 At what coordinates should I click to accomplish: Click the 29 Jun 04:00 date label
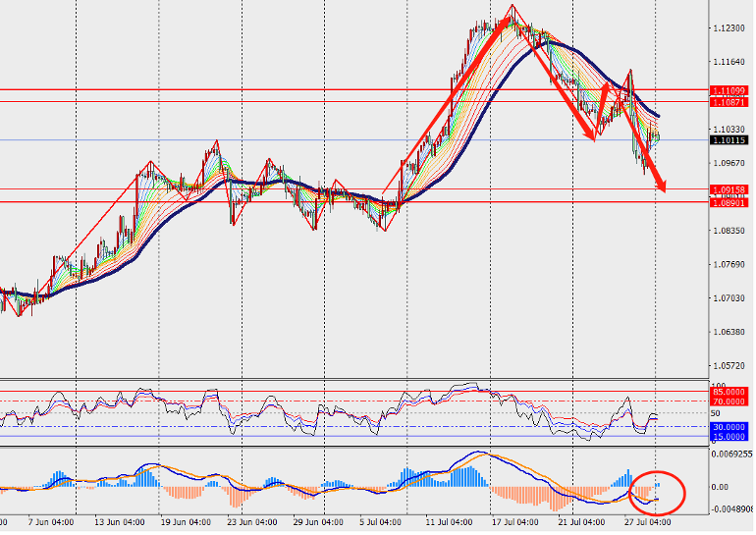[318, 522]
